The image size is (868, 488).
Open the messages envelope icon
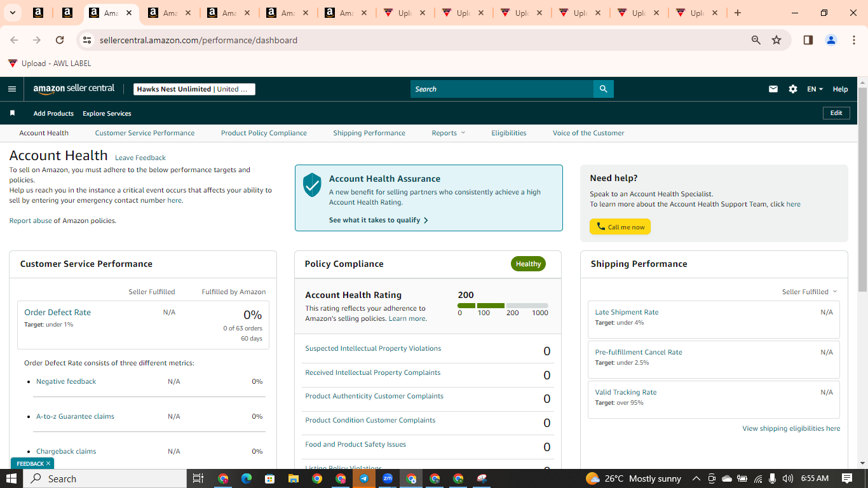(x=773, y=89)
